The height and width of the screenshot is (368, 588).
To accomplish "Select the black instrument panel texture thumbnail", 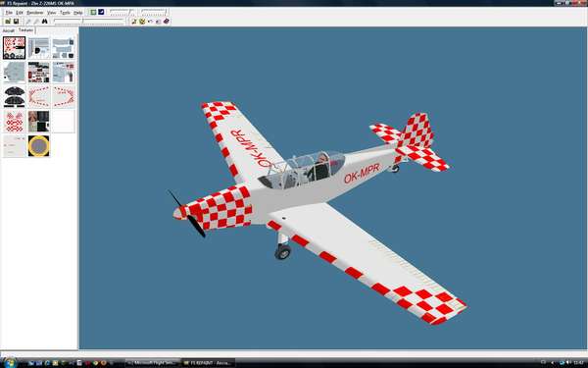I will (15, 96).
